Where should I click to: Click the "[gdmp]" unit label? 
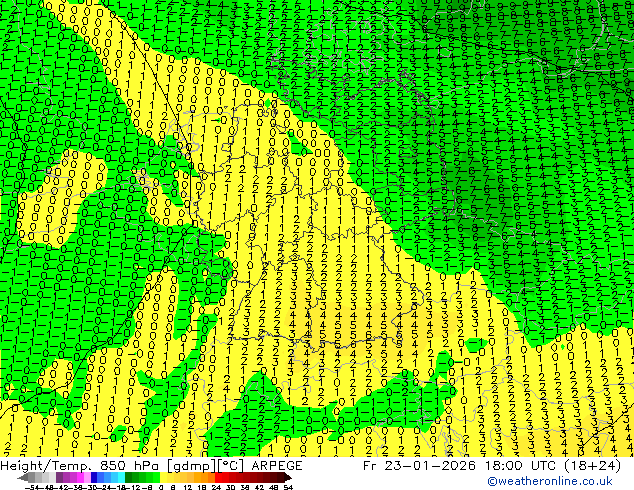[x=192, y=466]
